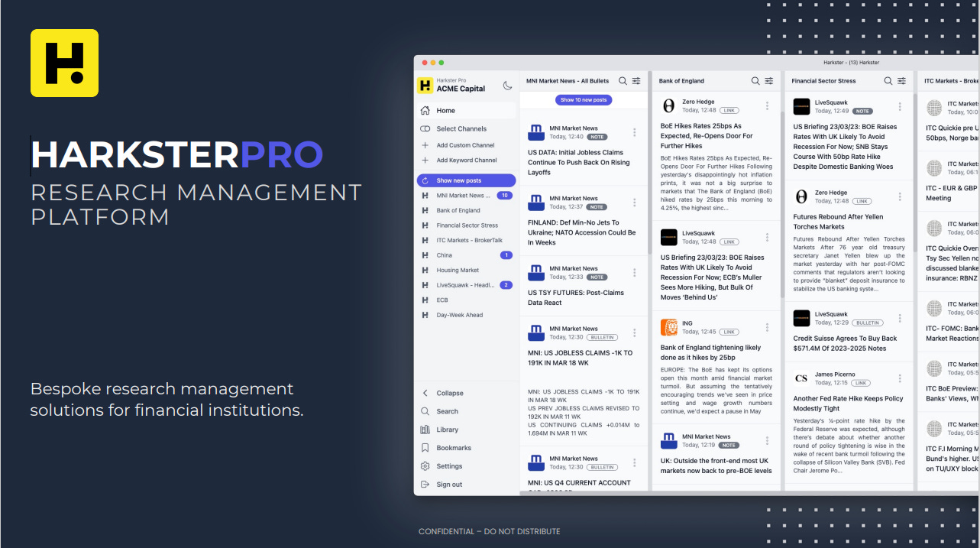Search MNI Market News column
This screenshot has height=548, width=980.
(x=623, y=81)
